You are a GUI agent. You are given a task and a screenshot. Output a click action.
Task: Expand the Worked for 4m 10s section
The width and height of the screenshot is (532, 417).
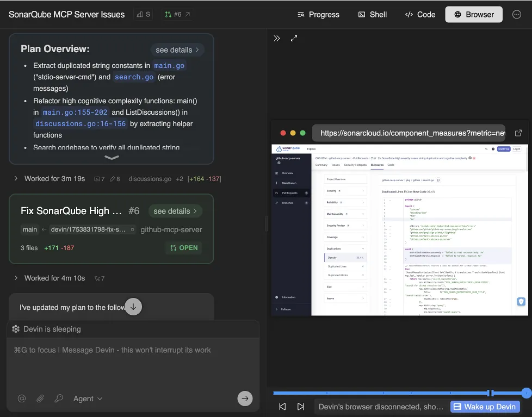pos(16,278)
